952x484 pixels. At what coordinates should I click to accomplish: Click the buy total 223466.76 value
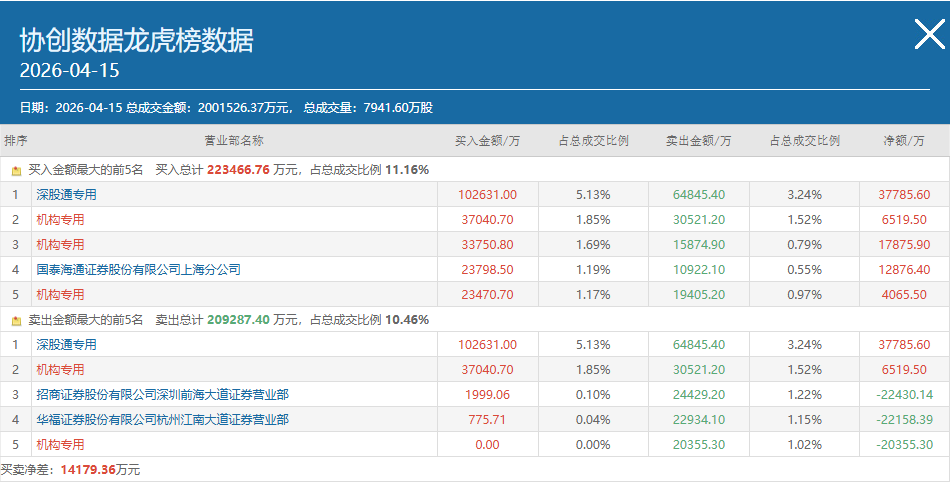[x=239, y=170]
